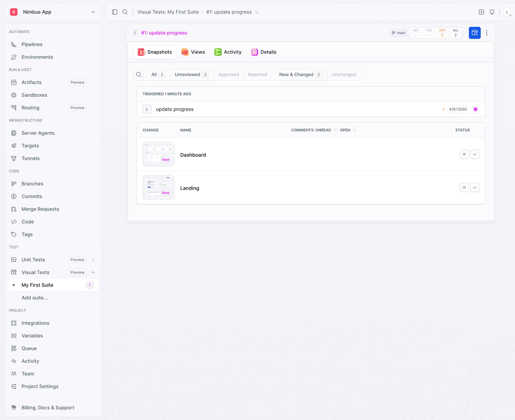Go back using the arrow beside #1: update progress
Screen dimensions: 515x420
(x=135, y=33)
